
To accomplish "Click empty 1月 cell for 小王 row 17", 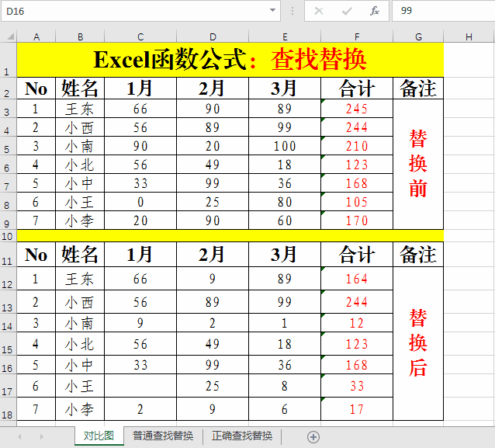I will pyautogui.click(x=140, y=386).
